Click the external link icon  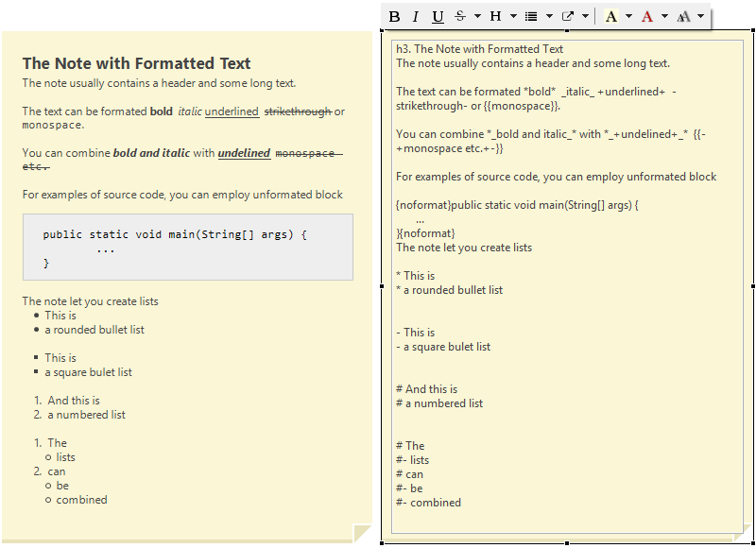pos(568,16)
